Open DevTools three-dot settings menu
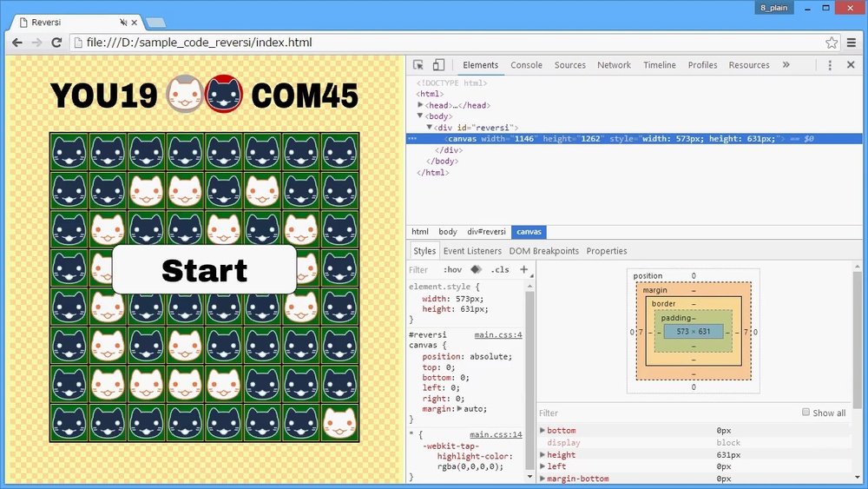Image resolution: width=868 pixels, height=489 pixels. click(829, 65)
